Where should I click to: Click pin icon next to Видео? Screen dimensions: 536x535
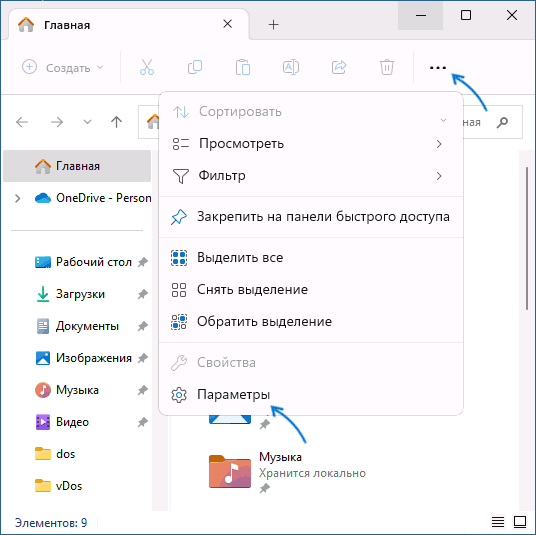(143, 422)
